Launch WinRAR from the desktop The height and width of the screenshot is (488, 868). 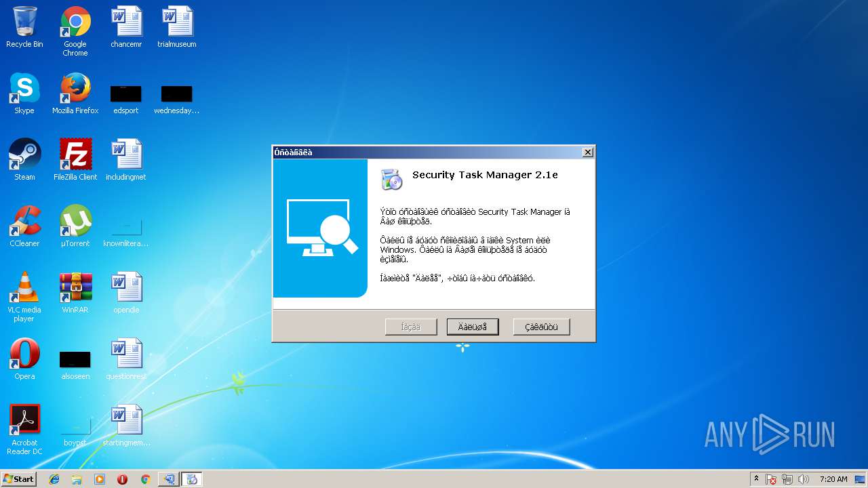75,293
